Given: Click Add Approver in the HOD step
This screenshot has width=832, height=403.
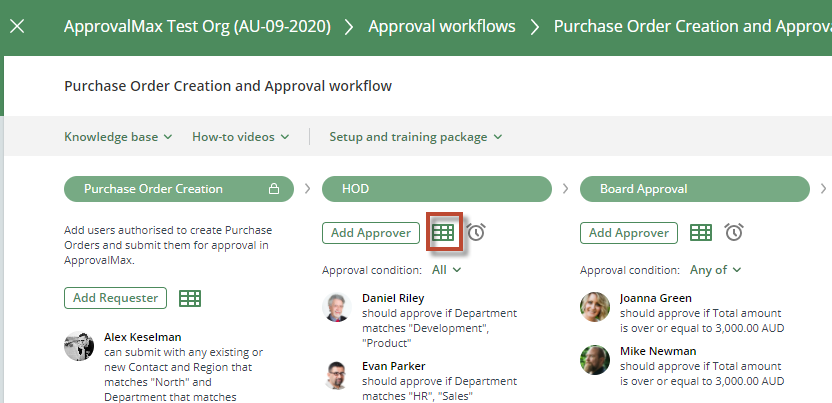Looking at the screenshot, I should pos(371,233).
